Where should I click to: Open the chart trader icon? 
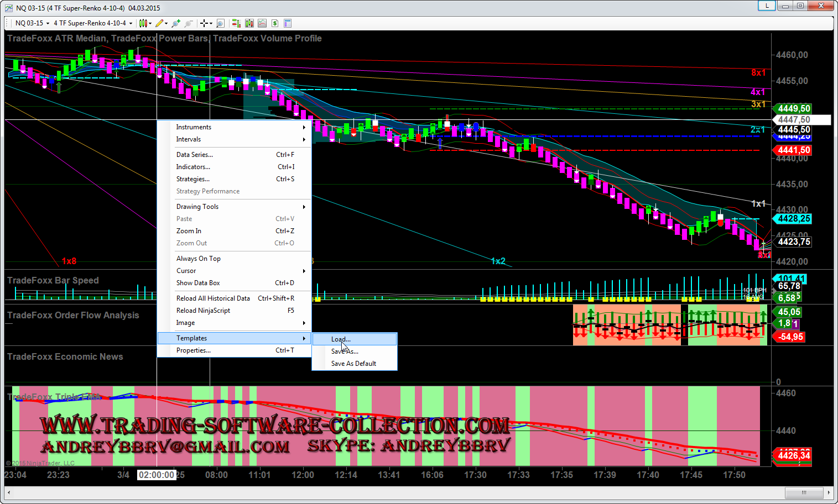click(x=236, y=23)
